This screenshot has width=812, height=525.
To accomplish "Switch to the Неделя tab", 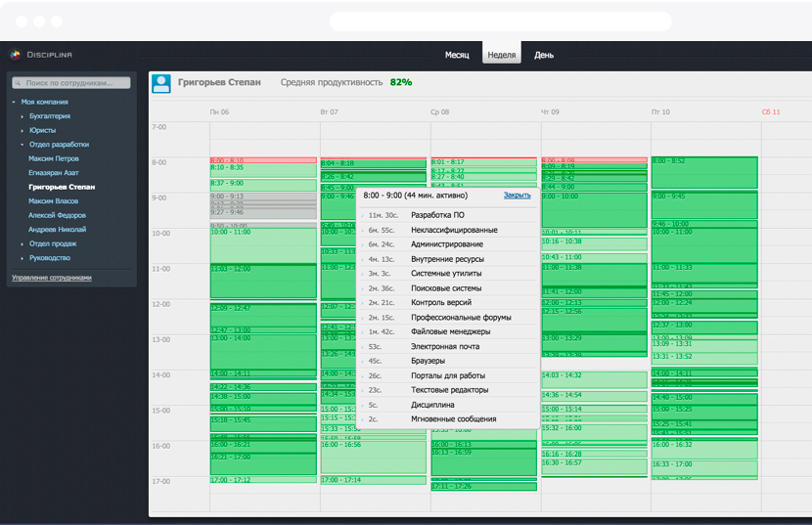I will click(501, 53).
